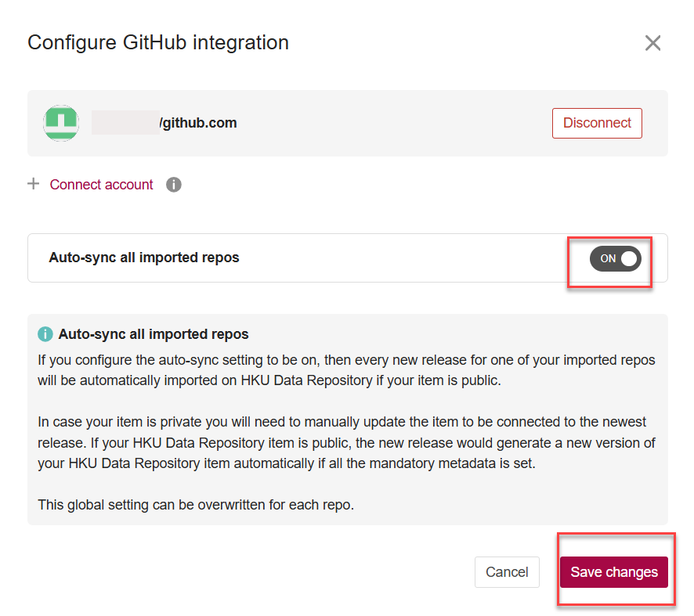The height and width of the screenshot is (616, 694).
Task: Click the plus icon beside Connect account
Action: click(33, 184)
